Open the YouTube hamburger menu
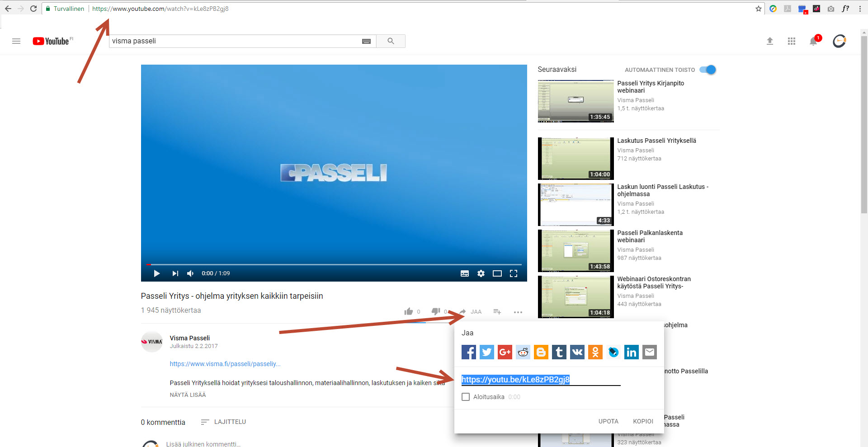Screen dimensions: 868x447 [x=16, y=41]
